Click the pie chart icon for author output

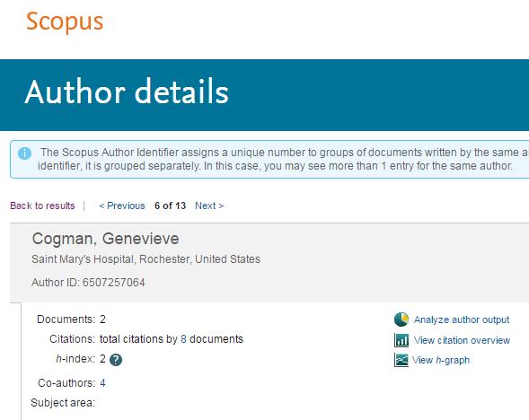401,319
